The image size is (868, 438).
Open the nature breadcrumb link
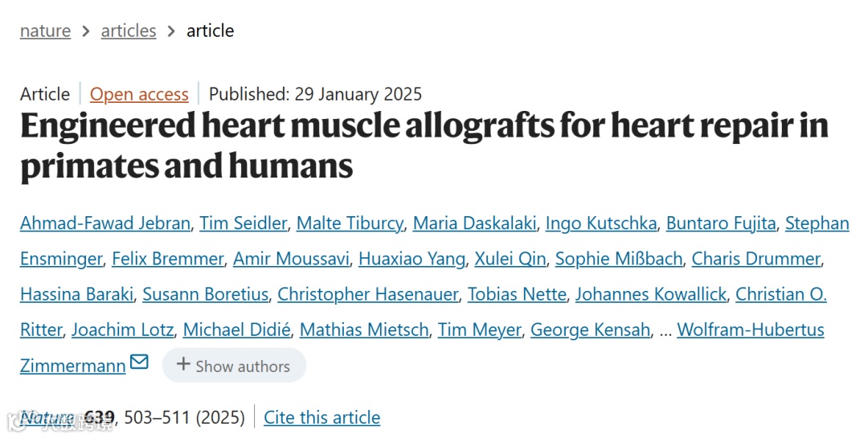click(x=45, y=31)
